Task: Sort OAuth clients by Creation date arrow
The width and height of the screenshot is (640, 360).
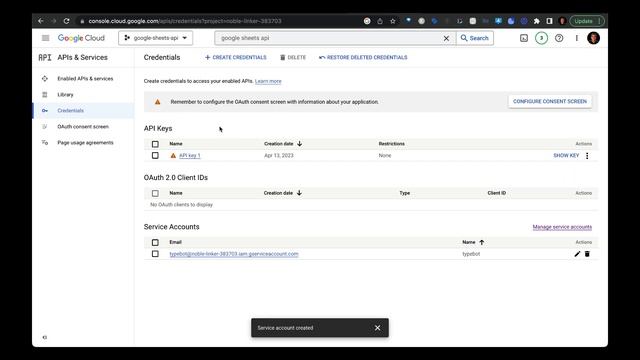Action: [299, 193]
